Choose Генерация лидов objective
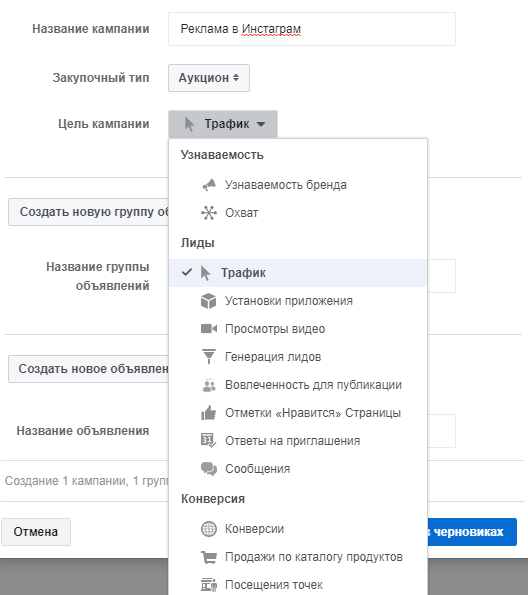 [x=298, y=357]
